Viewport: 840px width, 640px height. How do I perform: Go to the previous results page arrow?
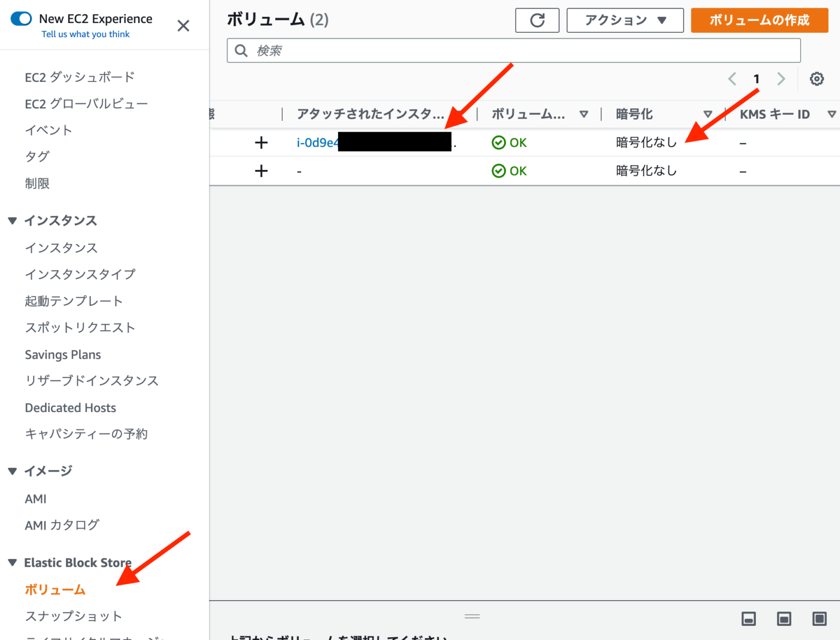[x=732, y=79]
